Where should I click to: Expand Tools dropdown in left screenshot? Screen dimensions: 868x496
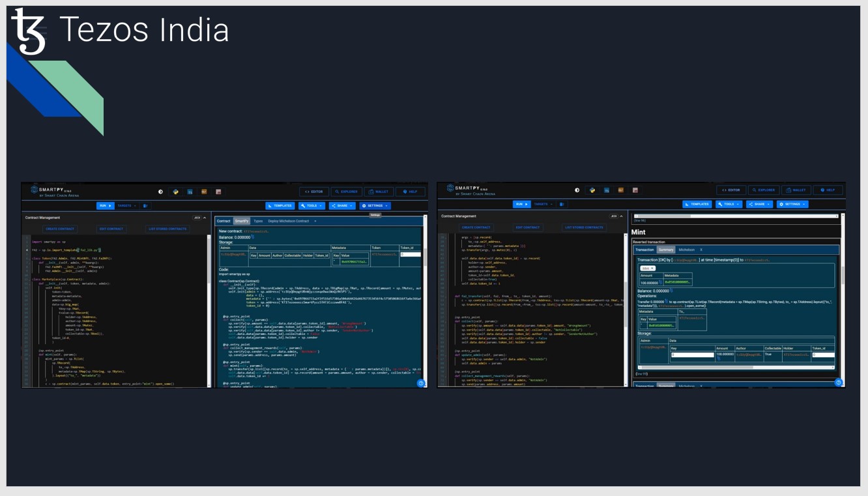coord(311,205)
